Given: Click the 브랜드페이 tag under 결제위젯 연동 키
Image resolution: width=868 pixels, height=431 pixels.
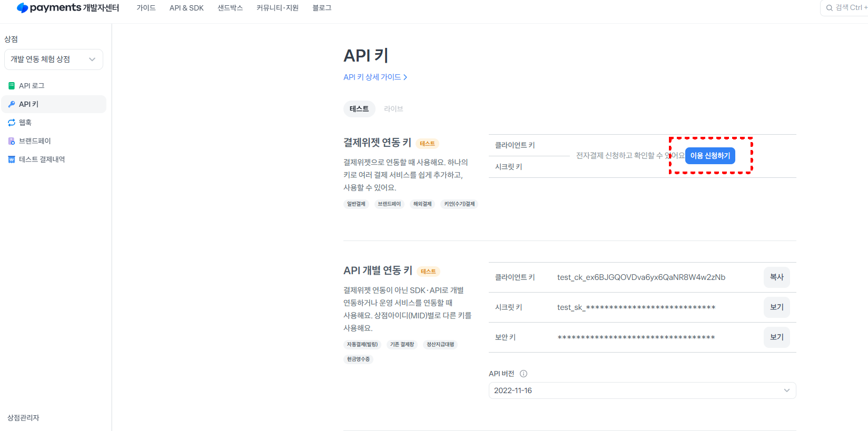Looking at the screenshot, I should pos(389,204).
